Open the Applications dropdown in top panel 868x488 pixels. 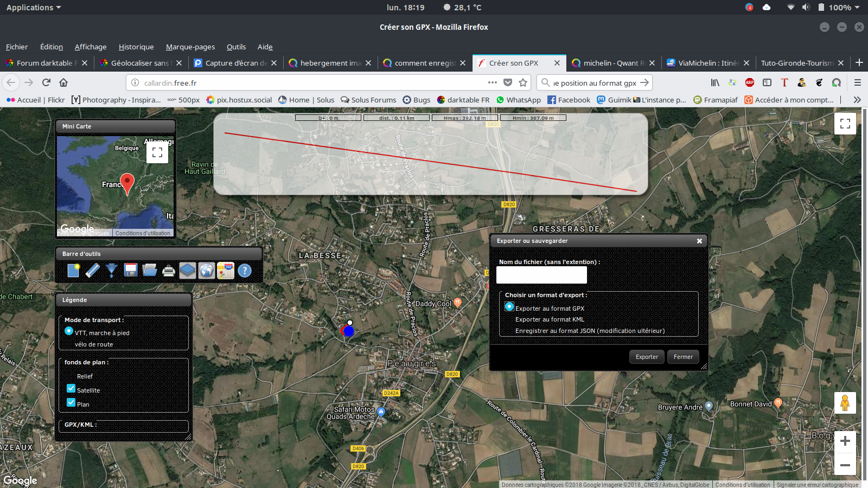click(34, 8)
